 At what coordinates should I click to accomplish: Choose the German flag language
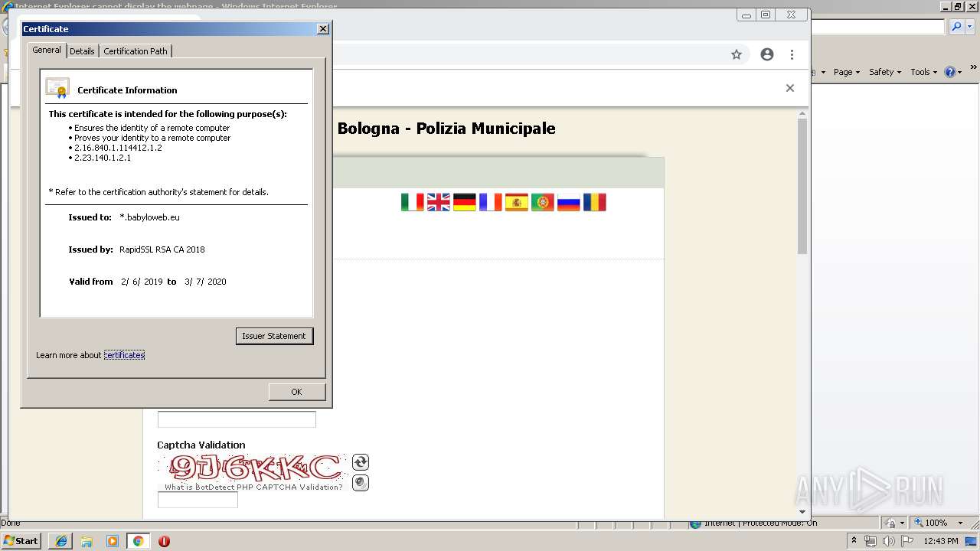pyautogui.click(x=464, y=202)
